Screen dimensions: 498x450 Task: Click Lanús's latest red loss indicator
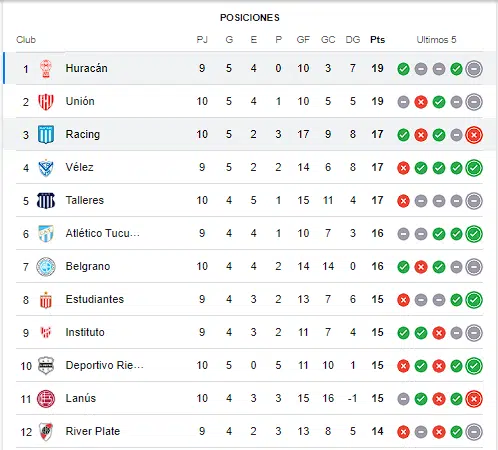click(474, 399)
